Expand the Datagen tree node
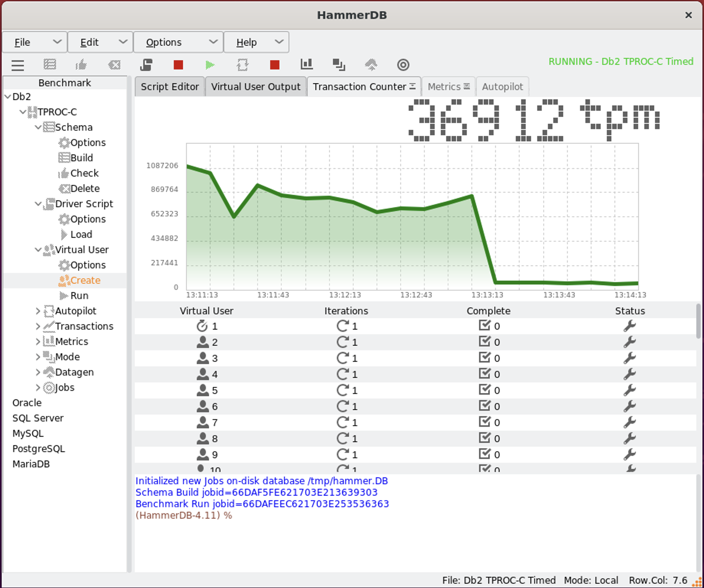 pos(38,372)
